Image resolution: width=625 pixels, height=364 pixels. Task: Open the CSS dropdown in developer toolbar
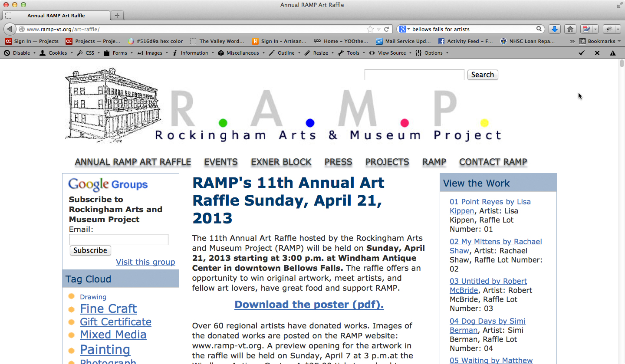[x=87, y=53]
